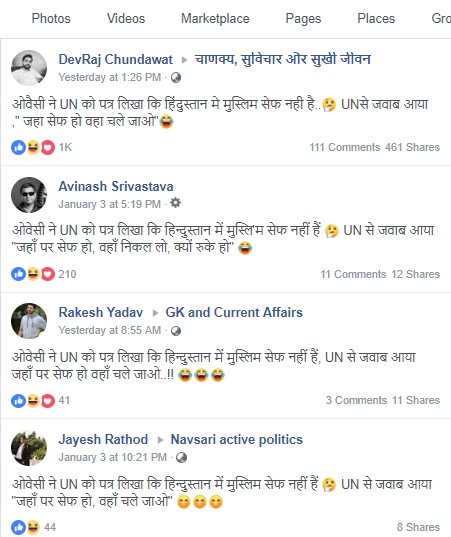Click the globe privacy icon on Jayesh Rathod's post
The height and width of the screenshot is (537, 451).
click(x=181, y=458)
